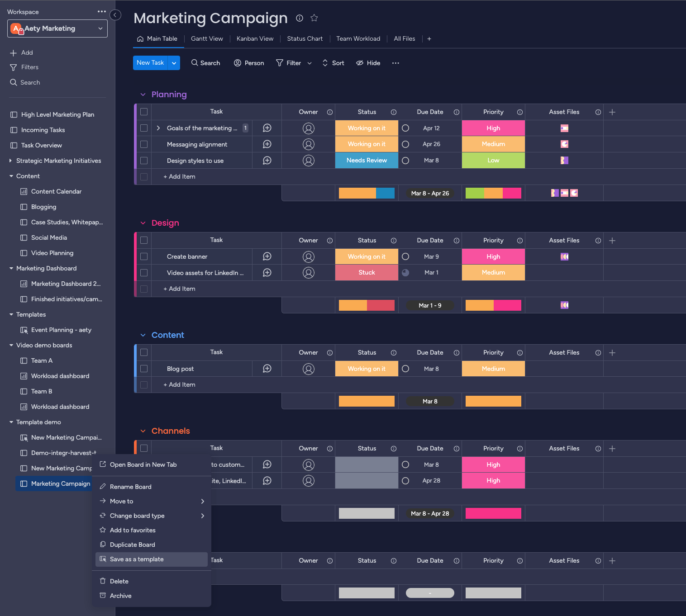Image resolution: width=686 pixels, height=616 pixels.
Task: Select all tasks in Design group checkbox
Action: click(144, 240)
